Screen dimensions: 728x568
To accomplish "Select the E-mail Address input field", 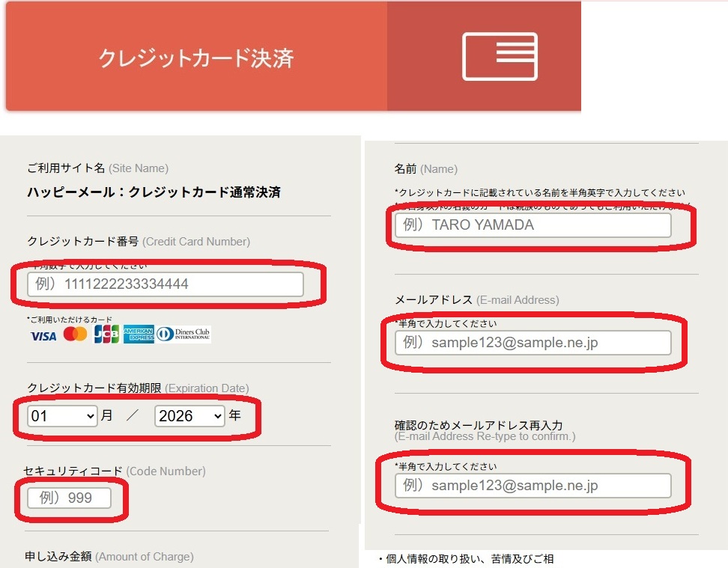I will coord(533,343).
